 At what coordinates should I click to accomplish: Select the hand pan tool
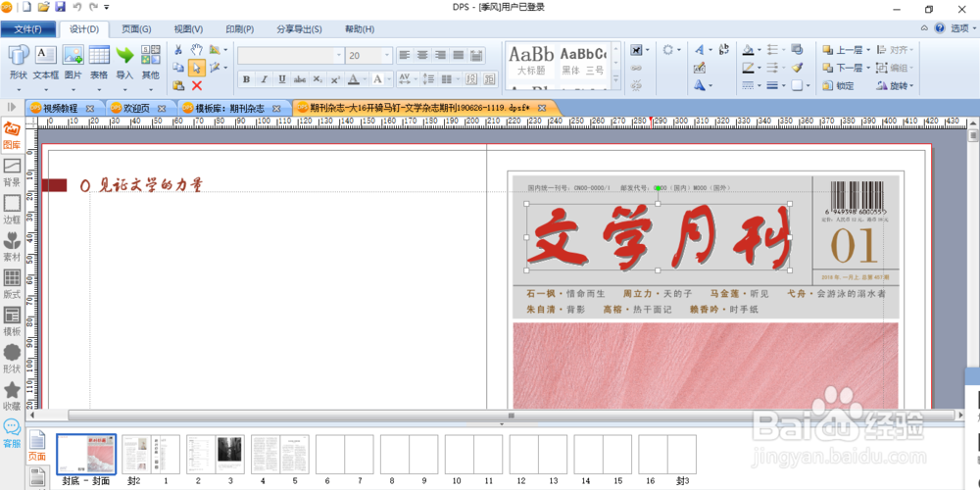[197, 49]
